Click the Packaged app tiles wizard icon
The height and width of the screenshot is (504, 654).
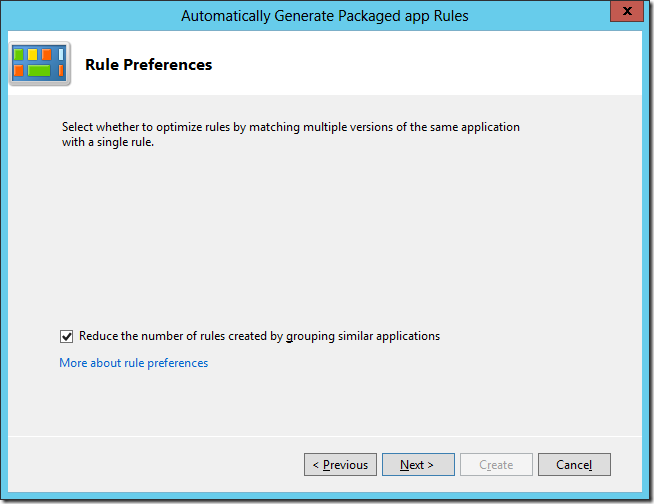coord(40,64)
